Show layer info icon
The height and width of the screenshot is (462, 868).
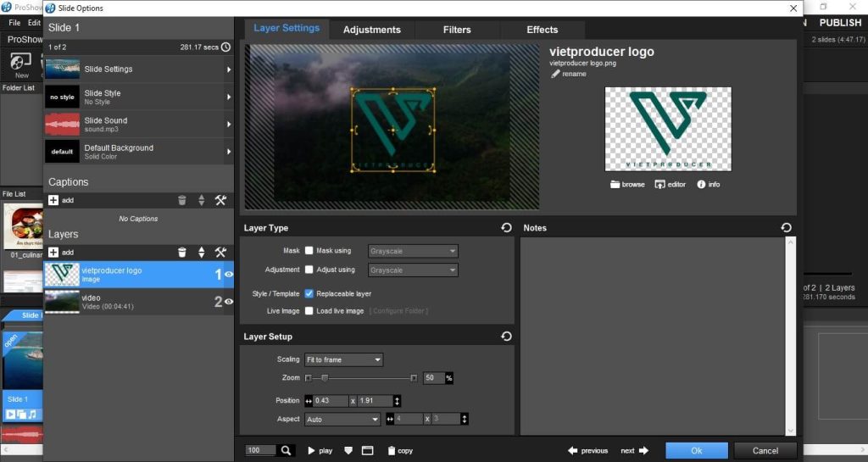point(702,184)
